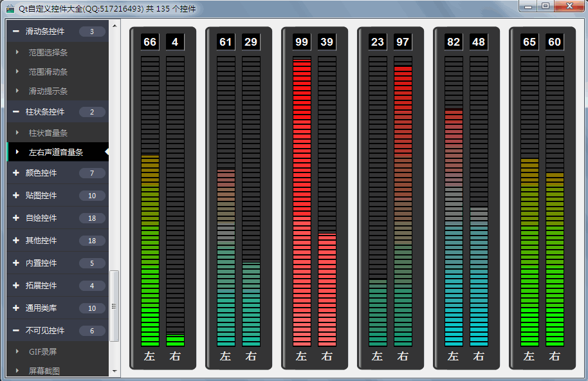
Task: Select the 范围选择条 item
Action: (48, 53)
